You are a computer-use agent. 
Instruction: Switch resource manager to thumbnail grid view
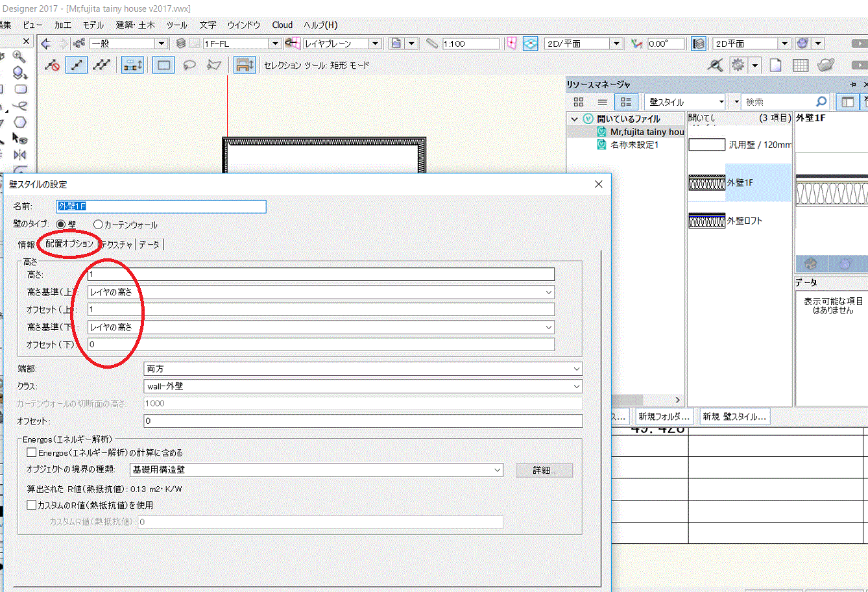coord(579,102)
